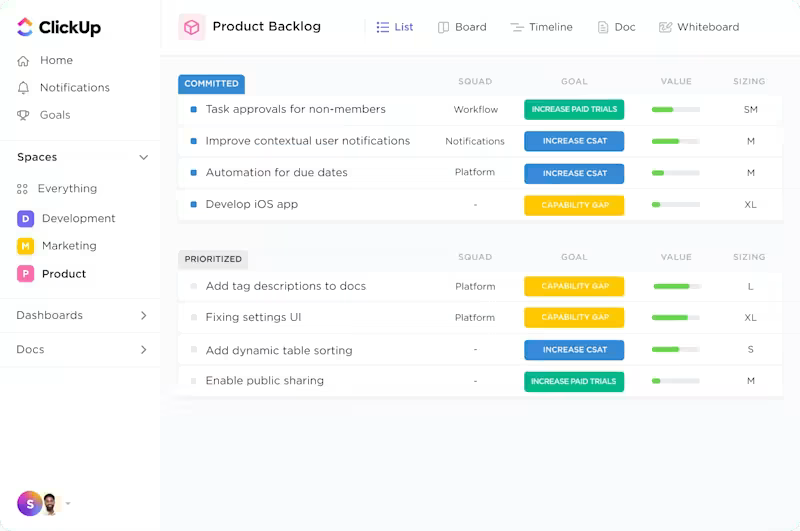The height and width of the screenshot is (531, 800).
Task: Select the yellow Marketing space icon
Action: point(26,246)
